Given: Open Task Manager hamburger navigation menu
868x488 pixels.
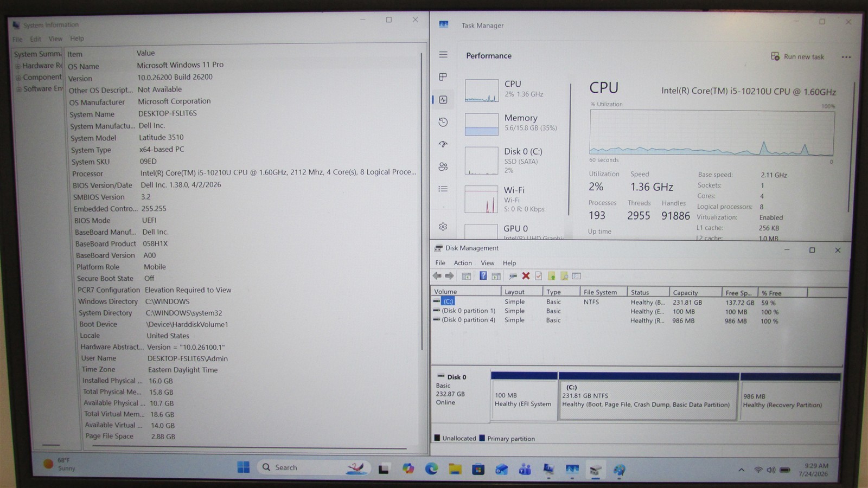Looking at the screenshot, I should [443, 55].
